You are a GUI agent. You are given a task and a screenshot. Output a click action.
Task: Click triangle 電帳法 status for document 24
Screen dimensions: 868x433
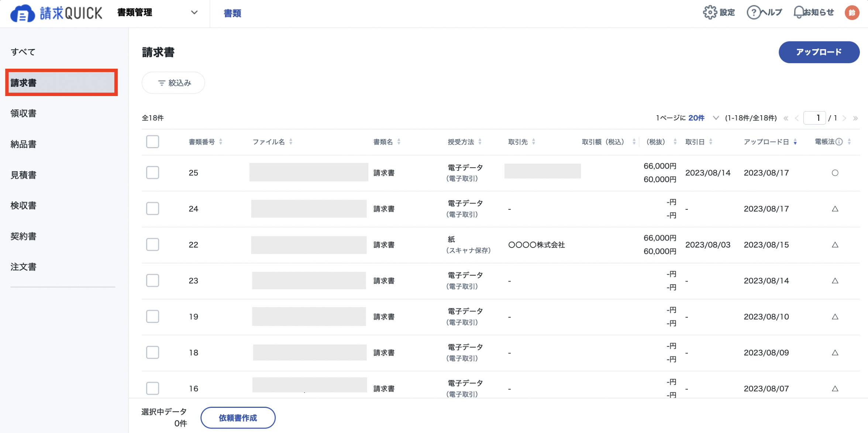click(835, 209)
